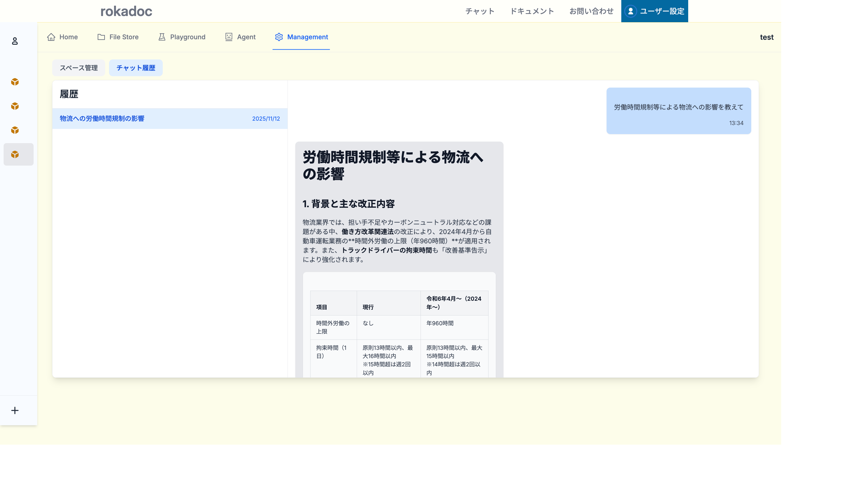Viewport: 868px width, 494px height.
Task: Open ドキュメント link in top navigation
Action: point(532,11)
